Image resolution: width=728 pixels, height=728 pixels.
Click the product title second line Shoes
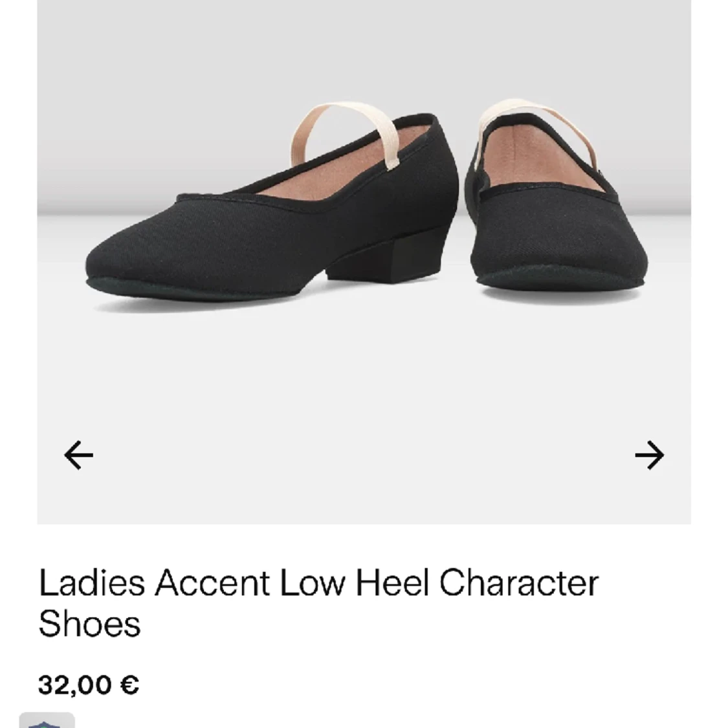(87, 624)
